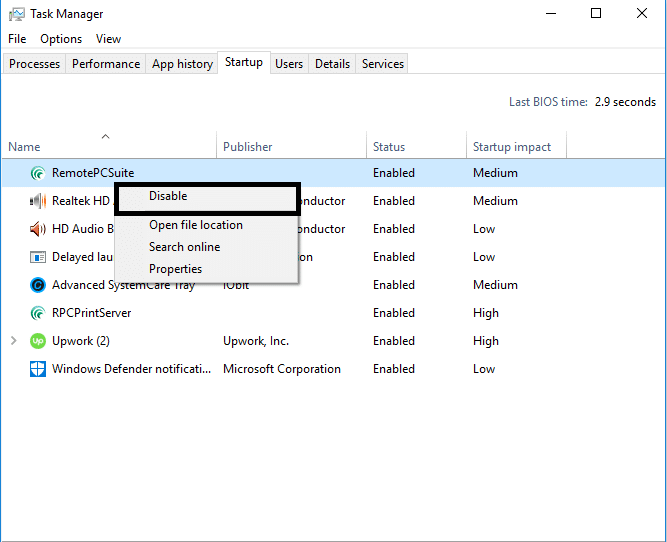Expand the Upwork (2) group
The image size is (667, 542).
(x=13, y=341)
